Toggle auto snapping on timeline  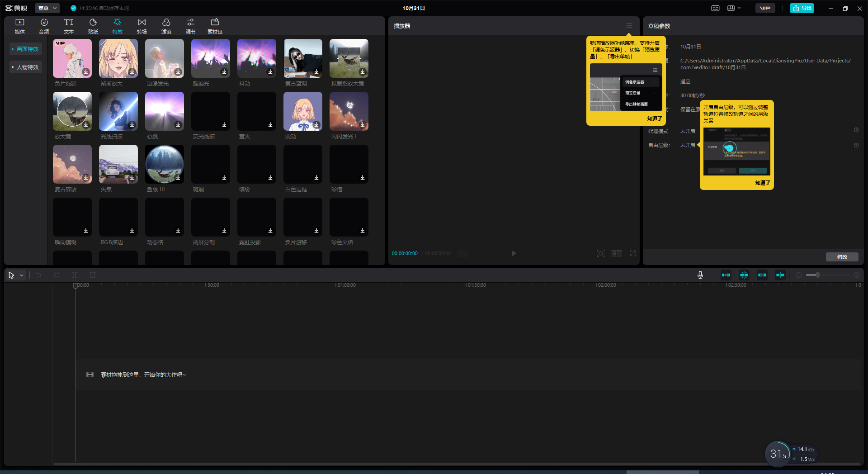(744, 275)
